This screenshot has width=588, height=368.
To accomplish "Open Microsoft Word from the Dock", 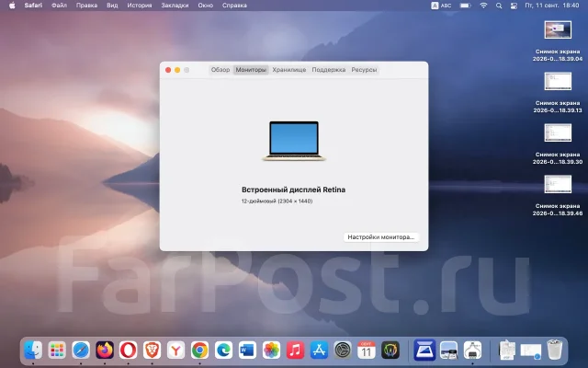I will 247,350.
